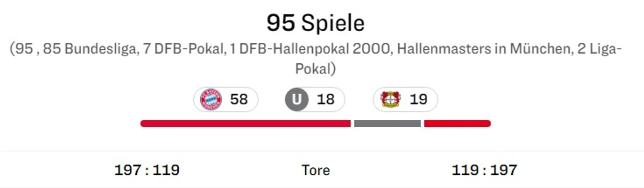Click the long left red wins bar
This screenshot has height=188, width=644.
click(245, 124)
